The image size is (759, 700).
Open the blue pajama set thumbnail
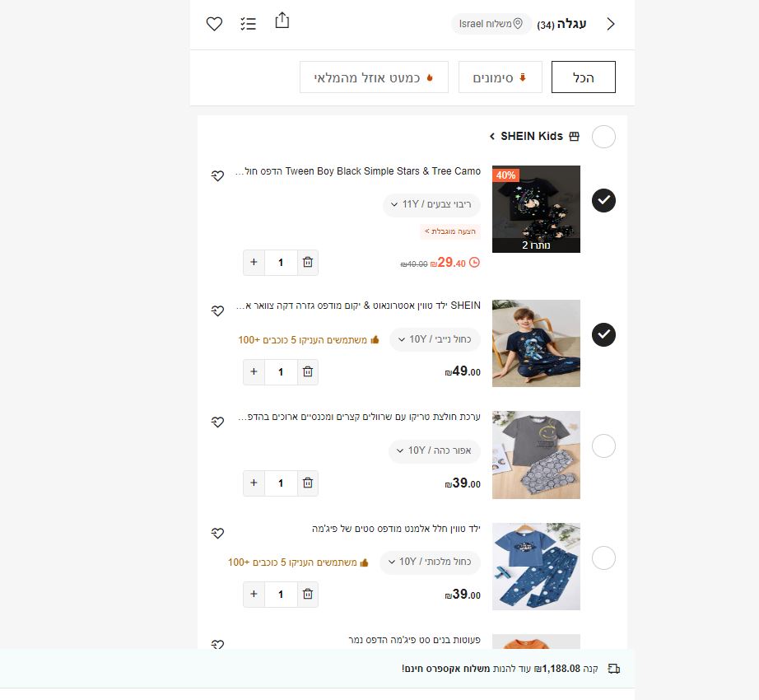(x=536, y=567)
